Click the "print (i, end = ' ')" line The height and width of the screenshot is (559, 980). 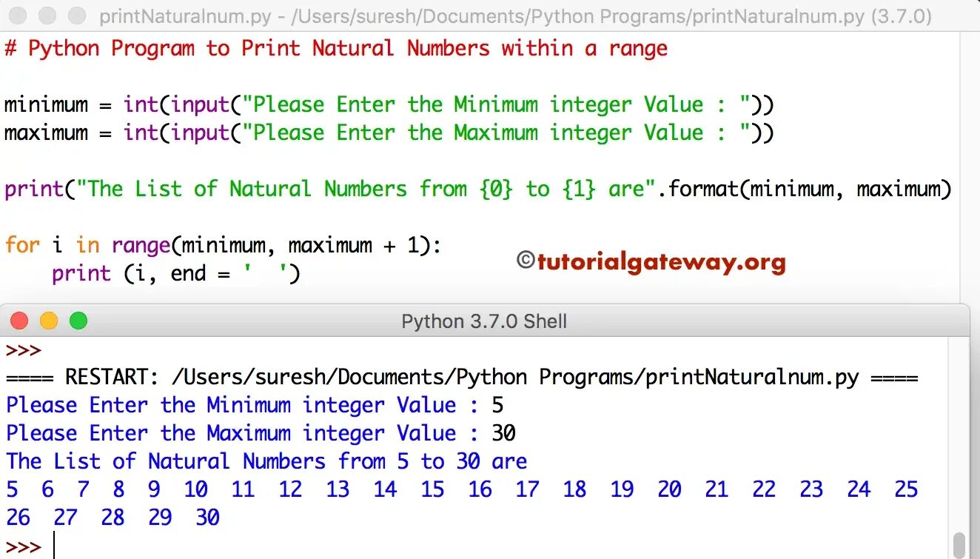click(x=176, y=274)
